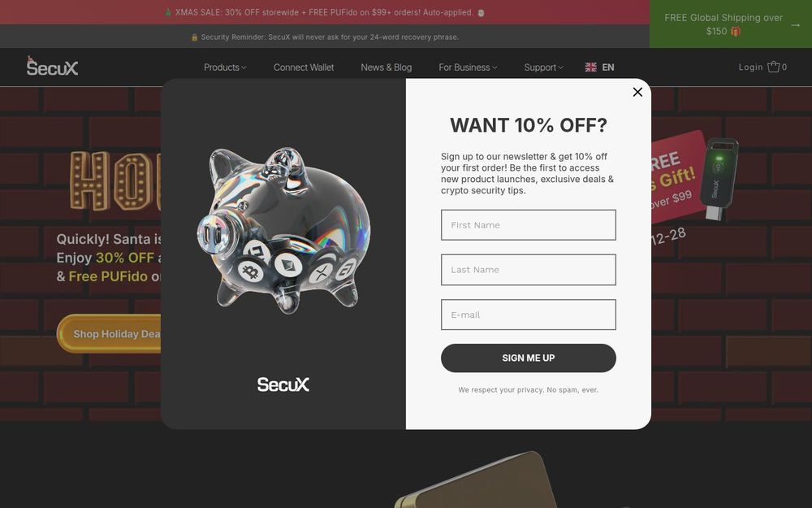
Task: Select the UK flag language icon
Action: (x=591, y=67)
